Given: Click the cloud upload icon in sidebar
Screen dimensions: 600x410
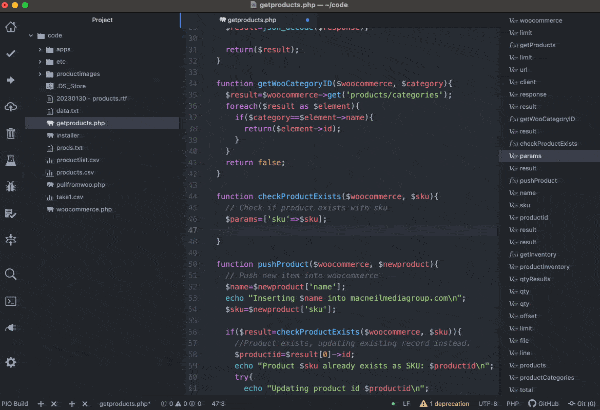Looking at the screenshot, I should (11, 107).
